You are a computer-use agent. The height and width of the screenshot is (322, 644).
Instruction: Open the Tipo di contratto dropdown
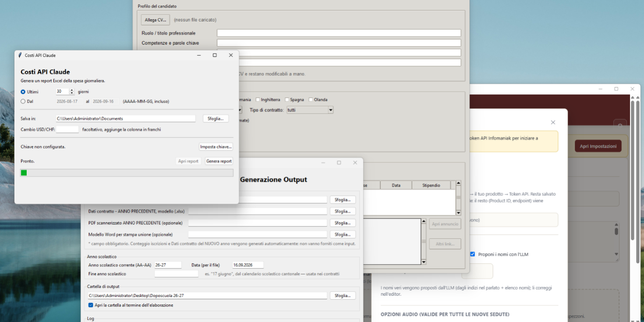(310, 110)
